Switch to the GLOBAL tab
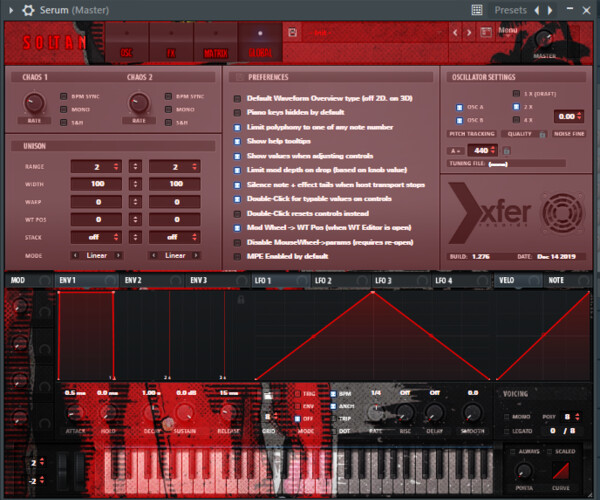The height and width of the screenshot is (500, 600). click(x=260, y=42)
